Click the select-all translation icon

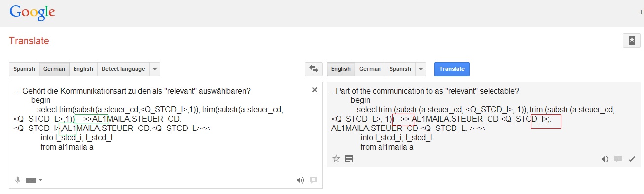coord(349,159)
